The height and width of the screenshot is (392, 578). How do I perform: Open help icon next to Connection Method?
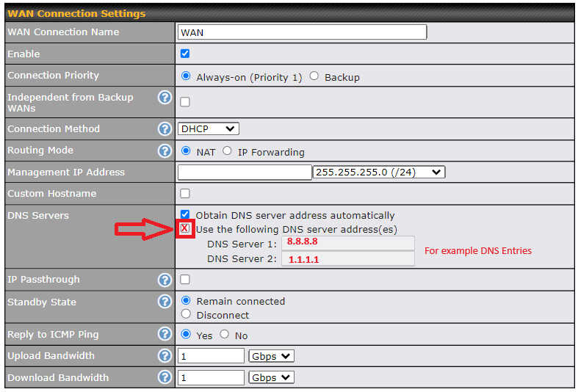(x=165, y=129)
